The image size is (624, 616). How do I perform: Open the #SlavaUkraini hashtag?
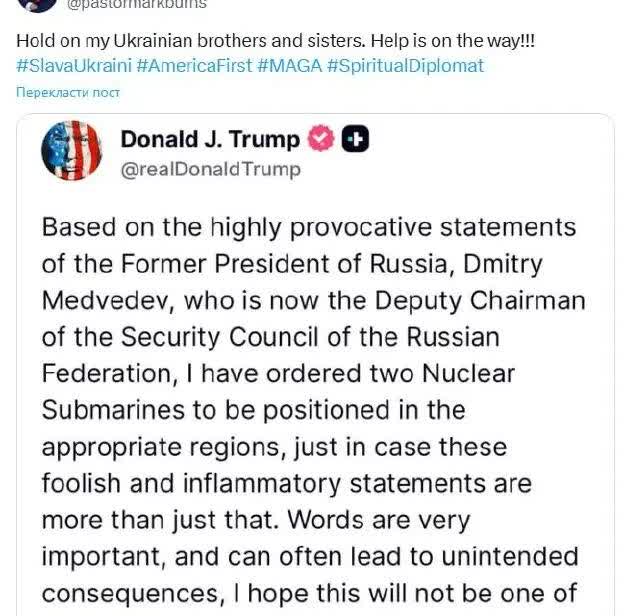(73, 66)
